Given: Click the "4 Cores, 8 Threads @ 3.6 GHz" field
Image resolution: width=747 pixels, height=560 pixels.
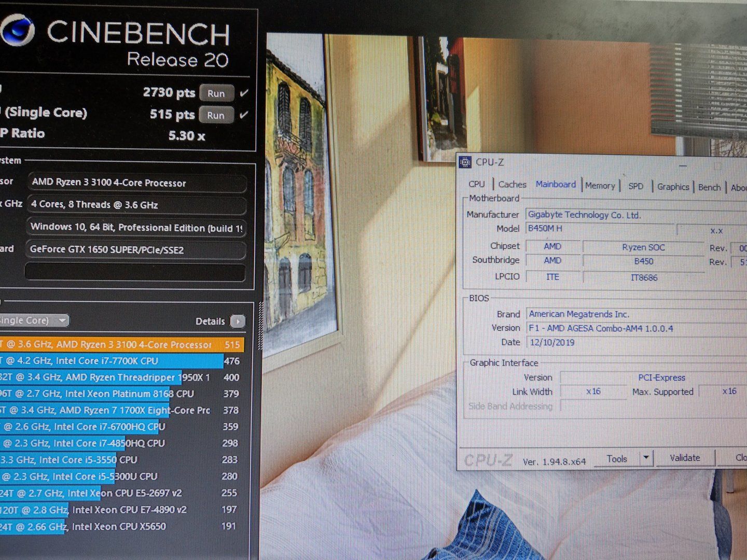Looking at the screenshot, I should click(136, 205).
